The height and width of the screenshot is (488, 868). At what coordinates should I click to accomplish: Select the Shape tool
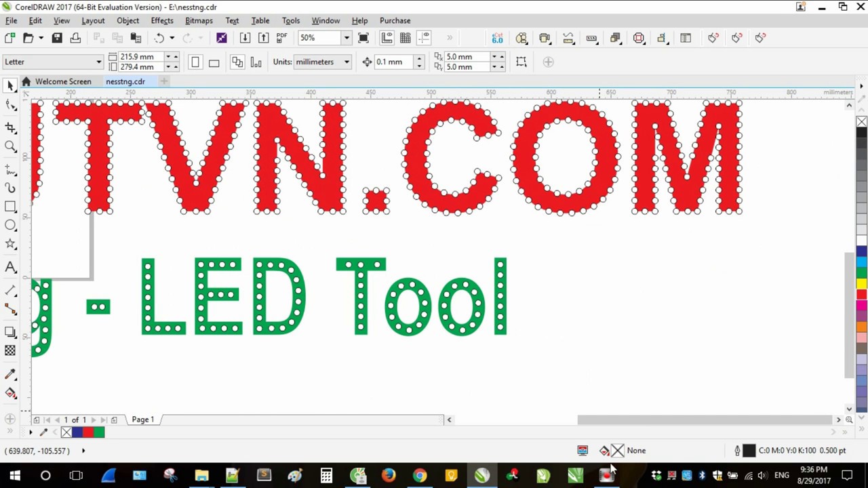click(x=10, y=105)
